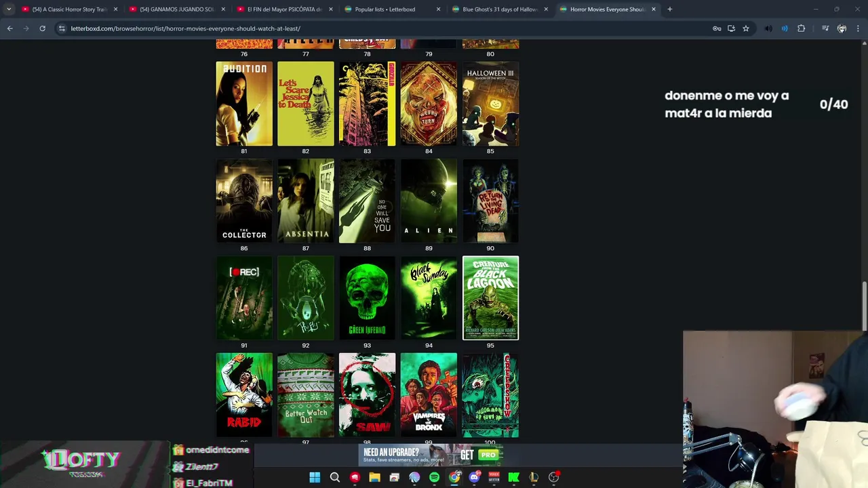This screenshot has height=488, width=868.
Task: Switch to Blue Ghost's 31 days tab
Action: point(499,9)
